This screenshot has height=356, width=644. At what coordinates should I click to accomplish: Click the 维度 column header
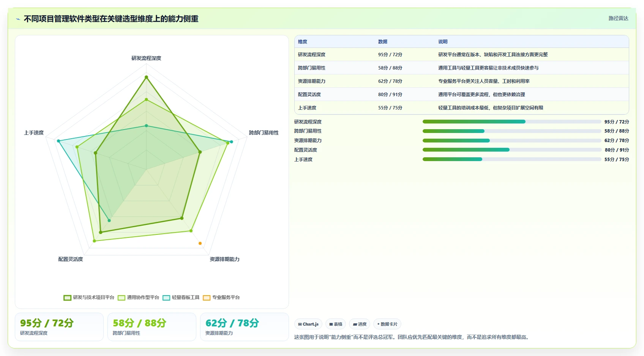point(303,42)
